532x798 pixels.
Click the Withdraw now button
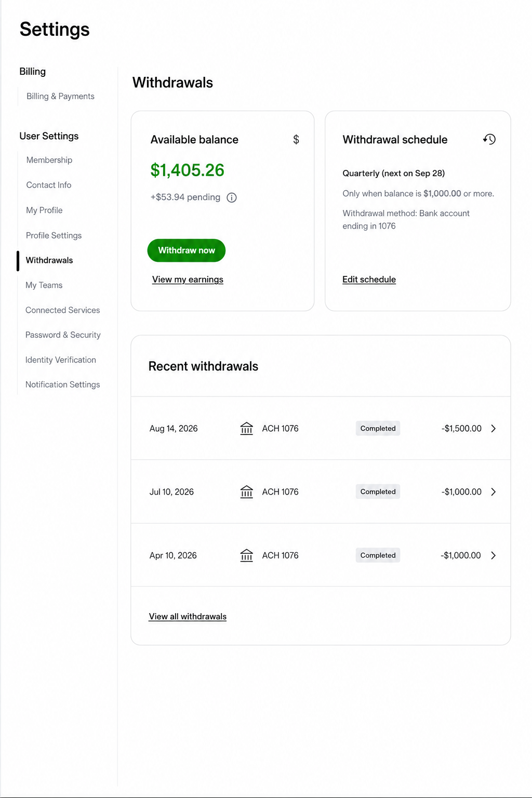coord(187,250)
